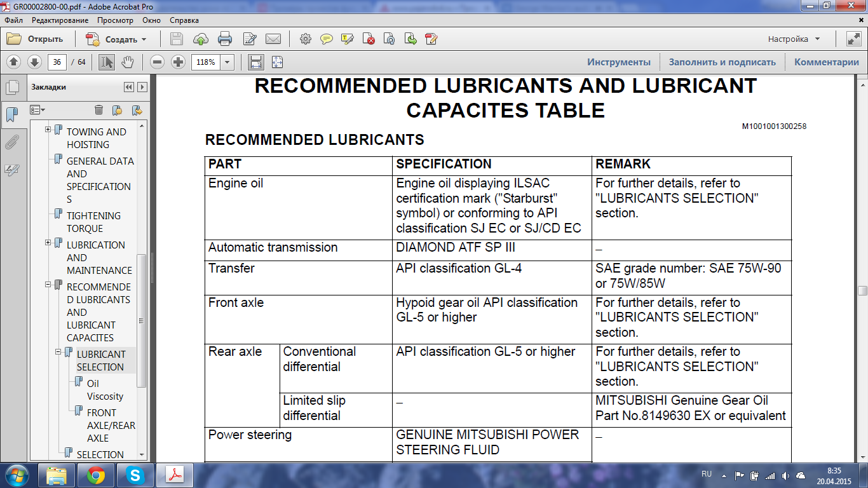Viewport: 868px width, 488px height.
Task: Toggle the Select text cursor tool
Action: 106,62
